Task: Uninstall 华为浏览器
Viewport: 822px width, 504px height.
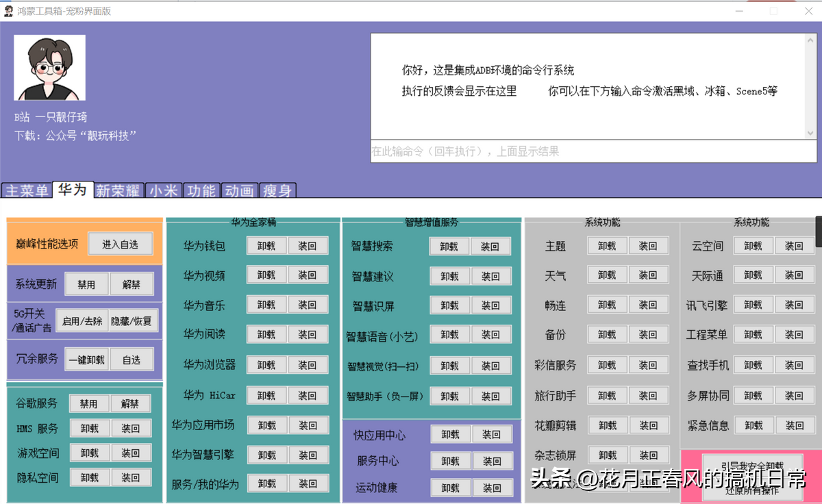Action: pos(266,365)
